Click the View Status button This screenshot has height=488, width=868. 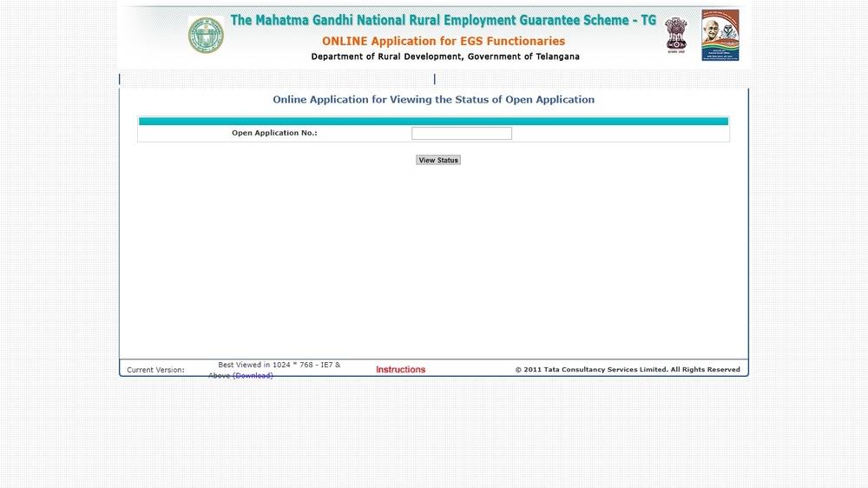coord(437,160)
